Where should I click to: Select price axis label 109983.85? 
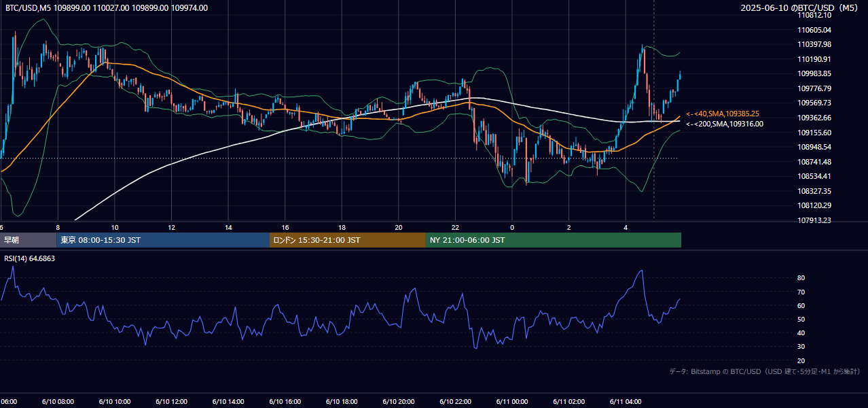[814, 73]
